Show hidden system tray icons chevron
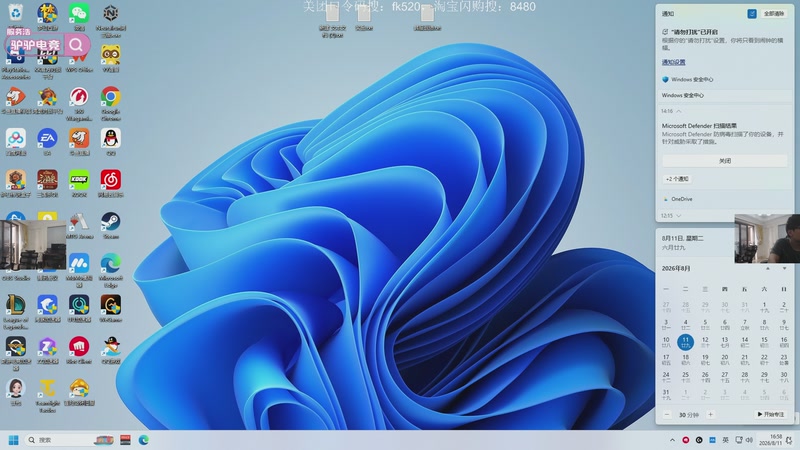The height and width of the screenshot is (450, 800). pos(672,440)
